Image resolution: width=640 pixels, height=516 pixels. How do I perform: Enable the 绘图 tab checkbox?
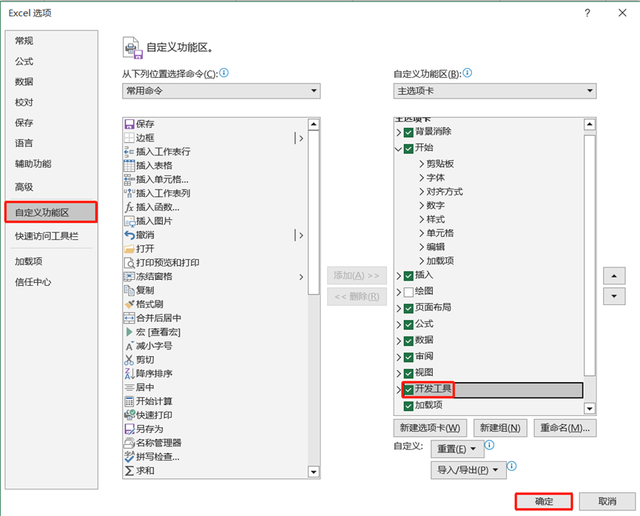click(x=409, y=292)
